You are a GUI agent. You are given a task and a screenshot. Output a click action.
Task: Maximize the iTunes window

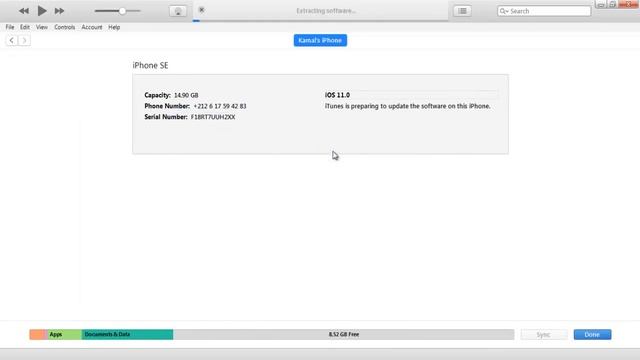612,4
